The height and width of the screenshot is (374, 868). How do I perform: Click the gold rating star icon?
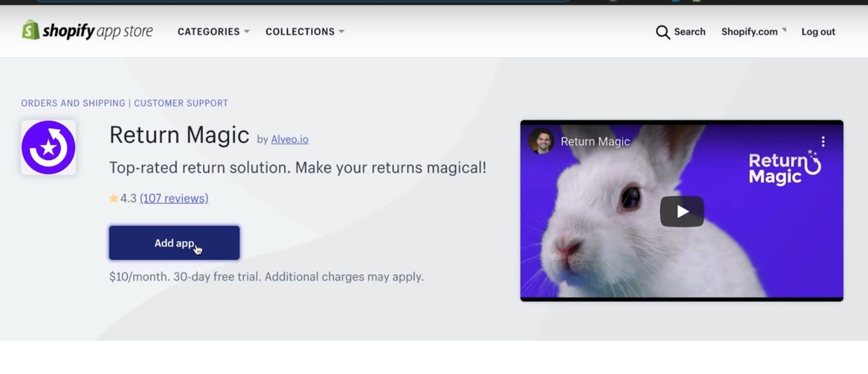114,199
